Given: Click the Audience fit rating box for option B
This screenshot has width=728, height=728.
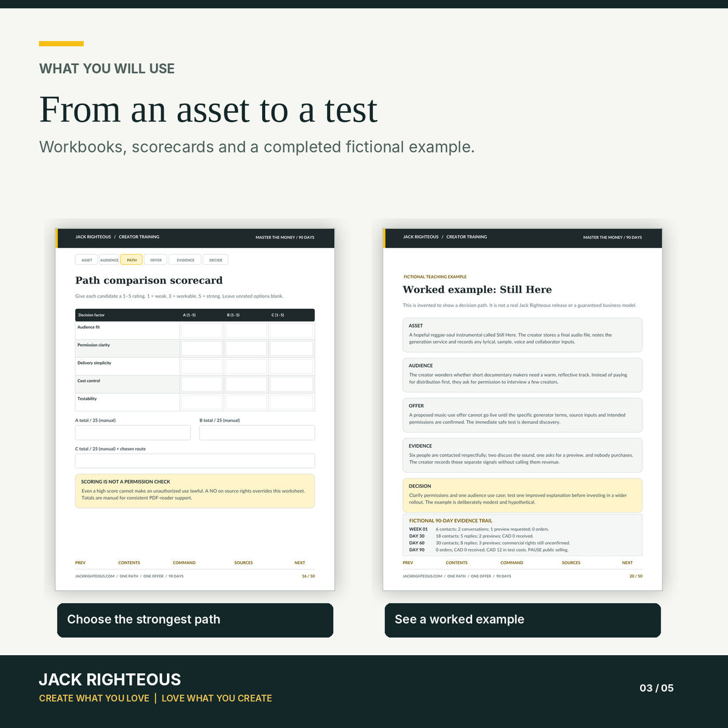Looking at the screenshot, I should (246, 331).
